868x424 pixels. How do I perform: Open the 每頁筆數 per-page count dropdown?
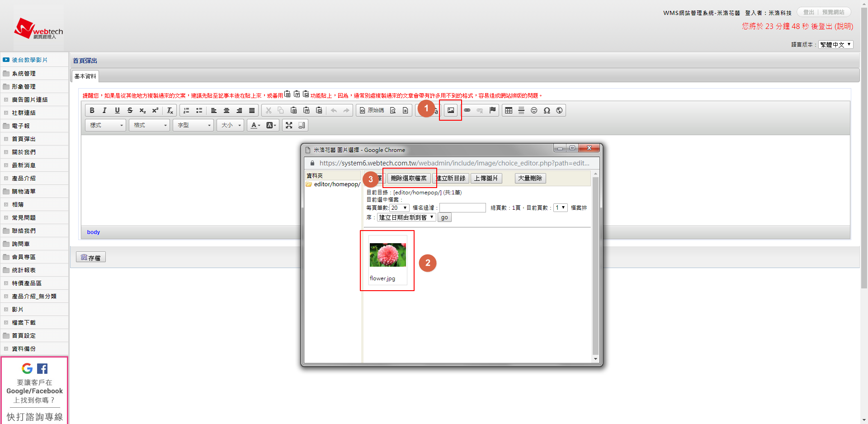(399, 208)
